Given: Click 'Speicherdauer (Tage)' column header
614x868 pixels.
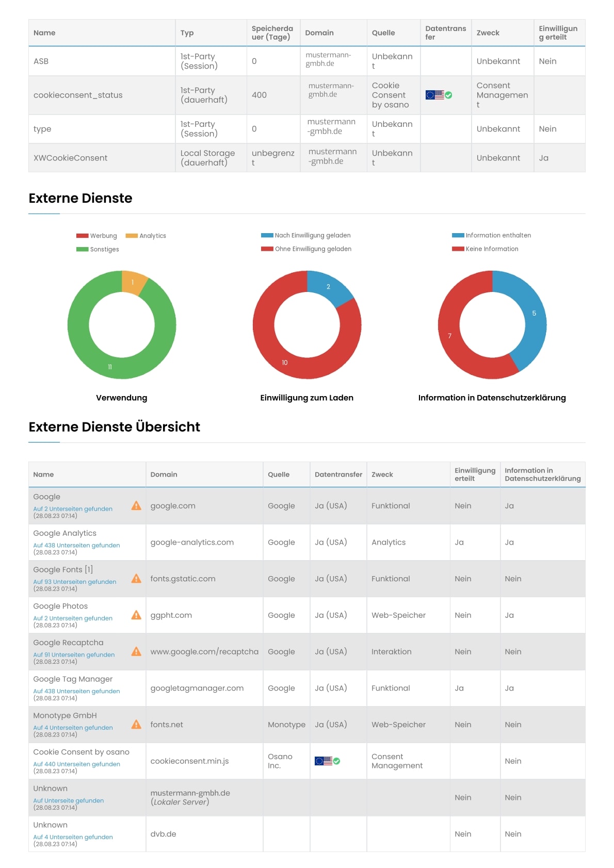Looking at the screenshot, I should [x=272, y=33].
